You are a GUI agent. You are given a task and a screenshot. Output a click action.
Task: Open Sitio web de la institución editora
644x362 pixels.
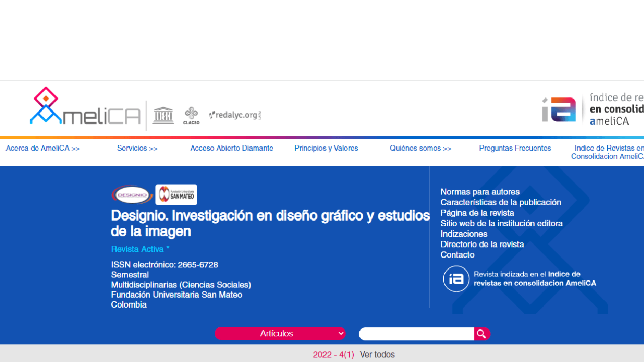(501, 223)
